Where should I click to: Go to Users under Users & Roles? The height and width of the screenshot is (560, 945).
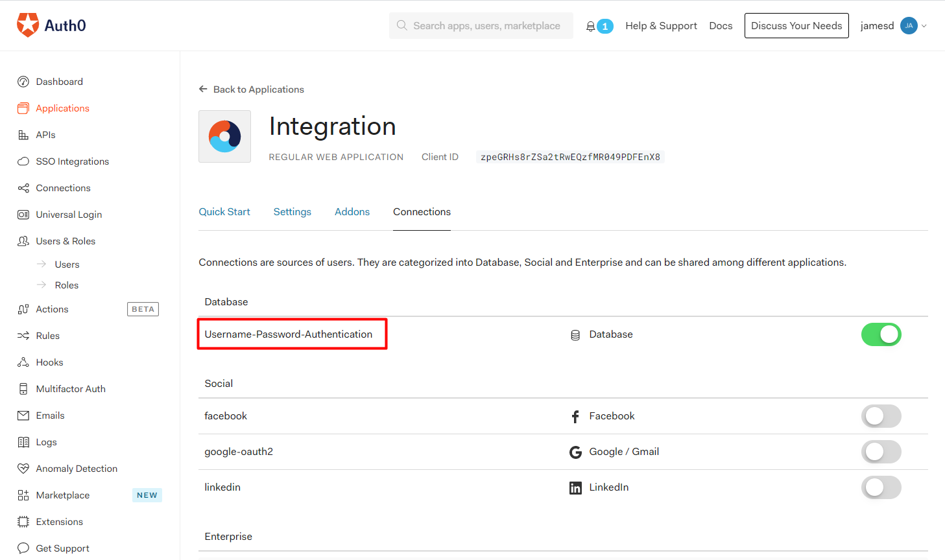tap(67, 264)
